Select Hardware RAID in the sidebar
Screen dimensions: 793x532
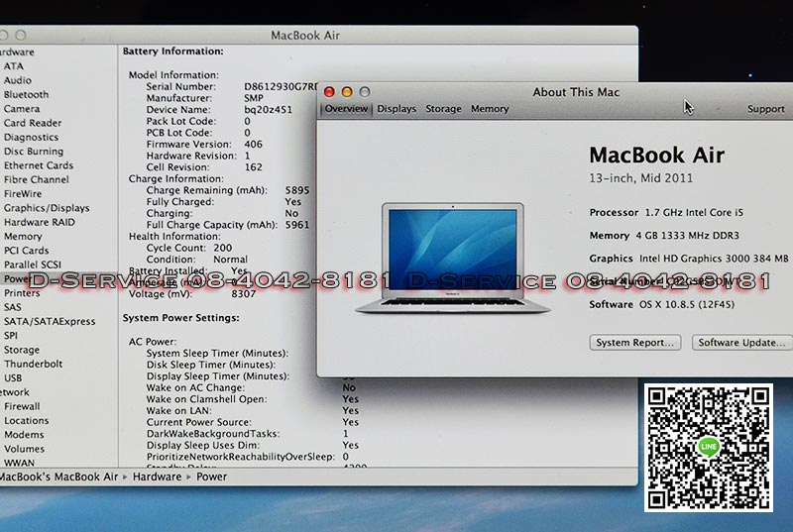(x=39, y=222)
